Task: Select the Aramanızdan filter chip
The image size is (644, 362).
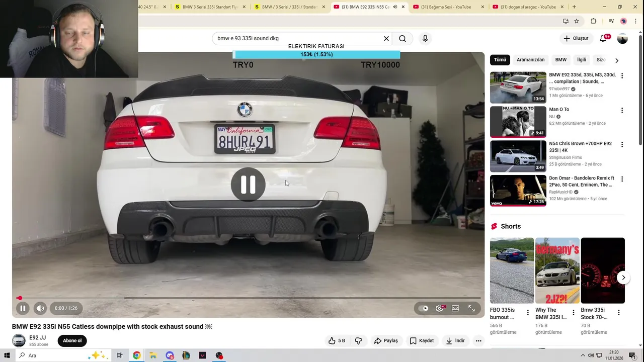Action: [530, 60]
